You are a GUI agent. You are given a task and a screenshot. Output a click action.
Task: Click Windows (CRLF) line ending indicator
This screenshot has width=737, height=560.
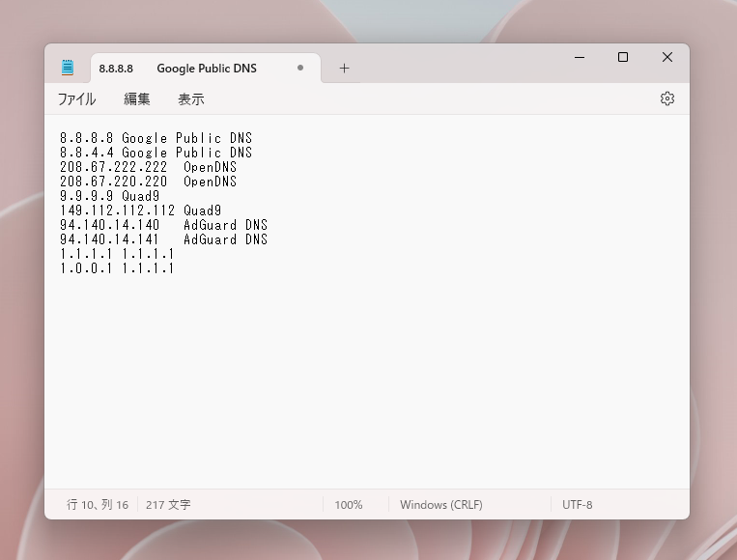440,505
